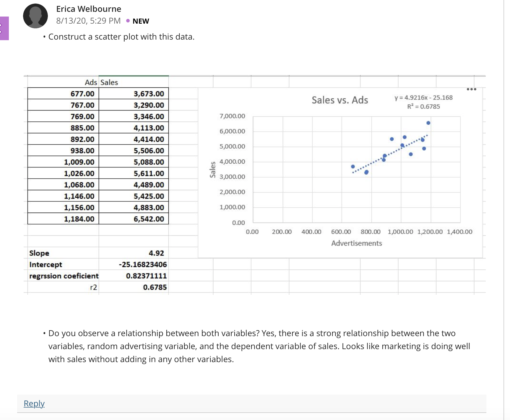Click the cell with 1,184.00
Image resolution: width=510 pixels, height=420 pixels.
tap(63, 219)
